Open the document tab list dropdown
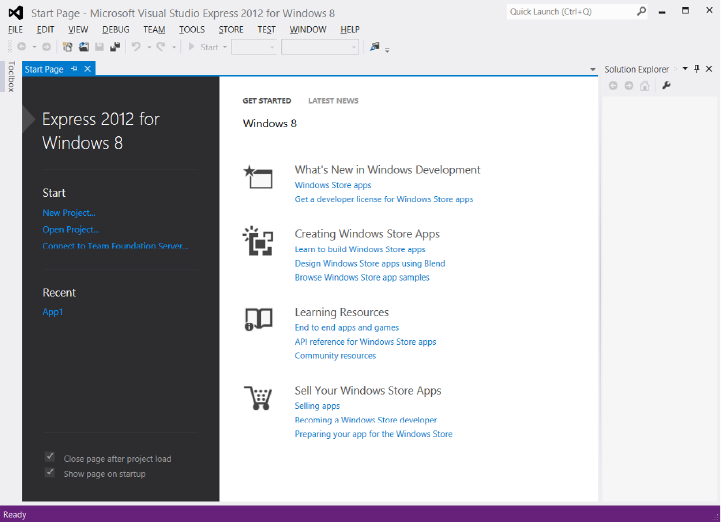Viewport: 721px width, 522px height. click(593, 70)
